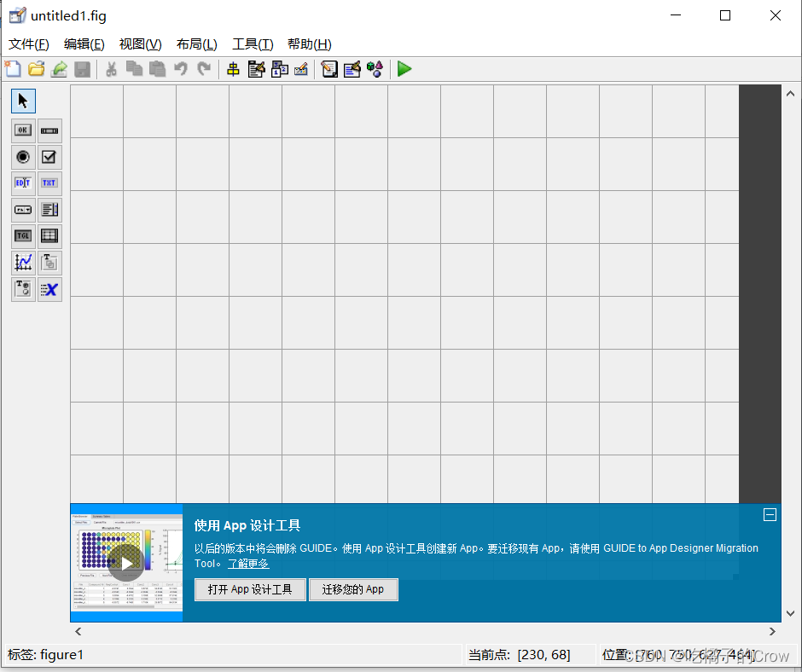The image size is (802, 672).
Task: Select the Edit Text component
Action: (23, 183)
